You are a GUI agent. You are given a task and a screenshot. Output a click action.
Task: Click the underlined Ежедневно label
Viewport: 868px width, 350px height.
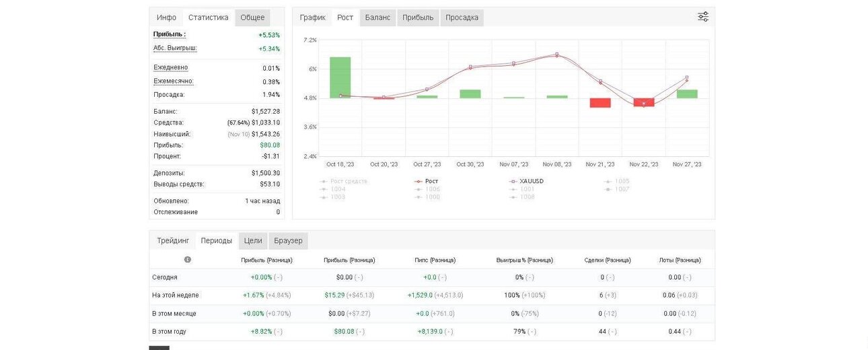[x=171, y=67]
